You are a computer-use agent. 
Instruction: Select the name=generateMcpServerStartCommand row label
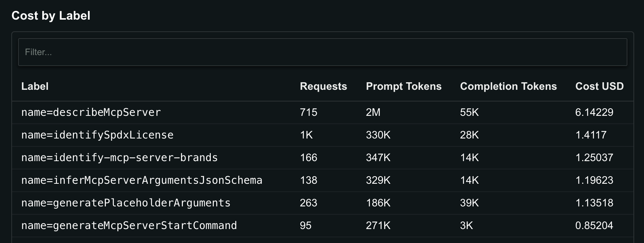129,226
